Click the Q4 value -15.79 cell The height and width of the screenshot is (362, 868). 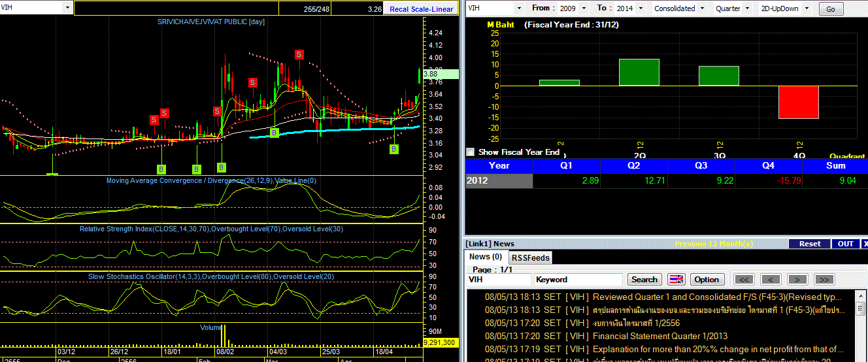point(768,181)
